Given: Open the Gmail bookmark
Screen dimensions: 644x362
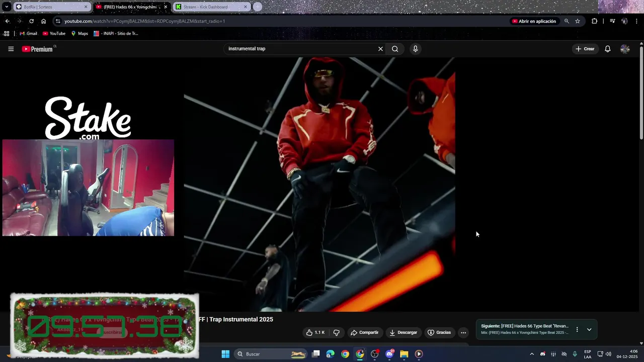Looking at the screenshot, I should [x=28, y=34].
